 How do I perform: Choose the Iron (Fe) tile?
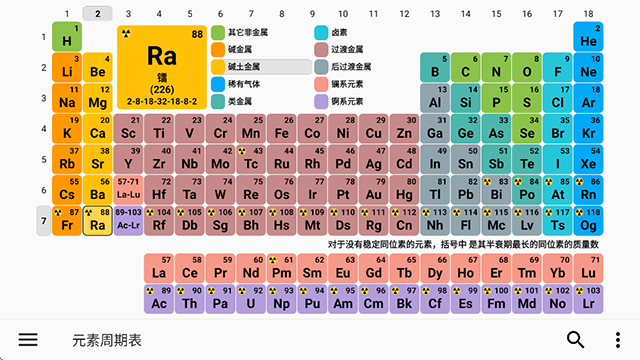282,129
